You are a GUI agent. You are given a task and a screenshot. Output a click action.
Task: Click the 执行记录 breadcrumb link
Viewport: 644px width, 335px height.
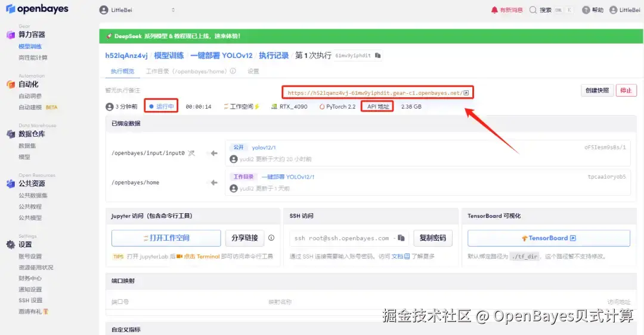pos(274,56)
